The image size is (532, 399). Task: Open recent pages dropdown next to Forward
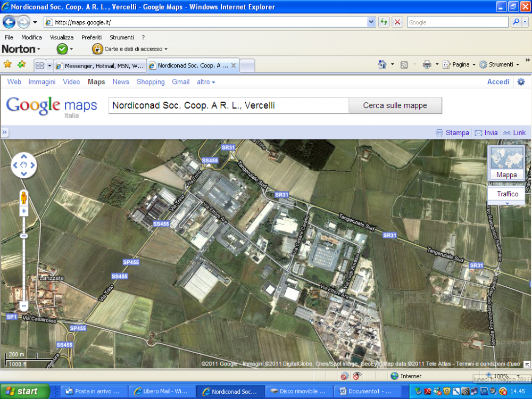pos(35,22)
